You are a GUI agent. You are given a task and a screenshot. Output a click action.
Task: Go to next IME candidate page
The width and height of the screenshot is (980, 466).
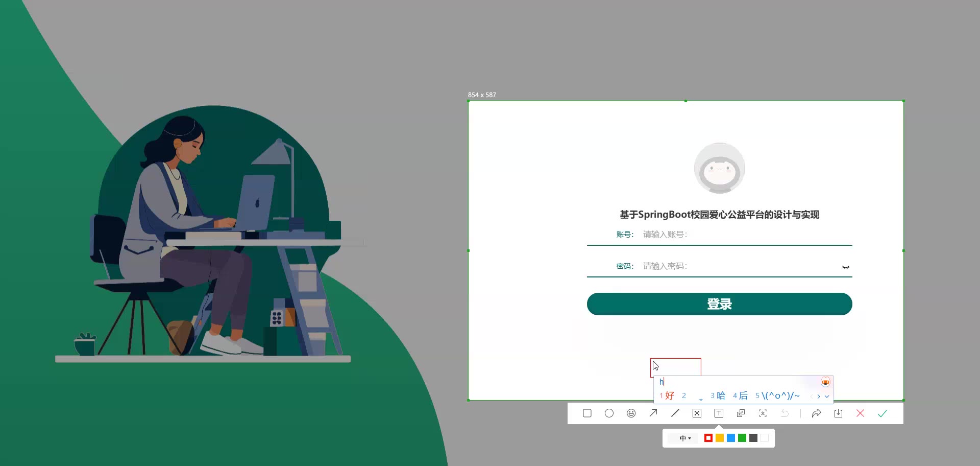[x=819, y=396]
